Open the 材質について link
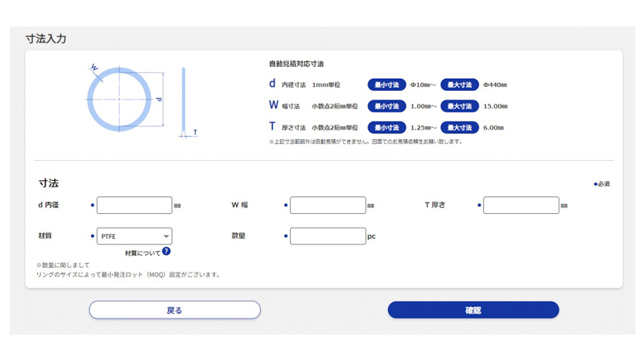Screen dimensions: 644x362 click(142, 253)
